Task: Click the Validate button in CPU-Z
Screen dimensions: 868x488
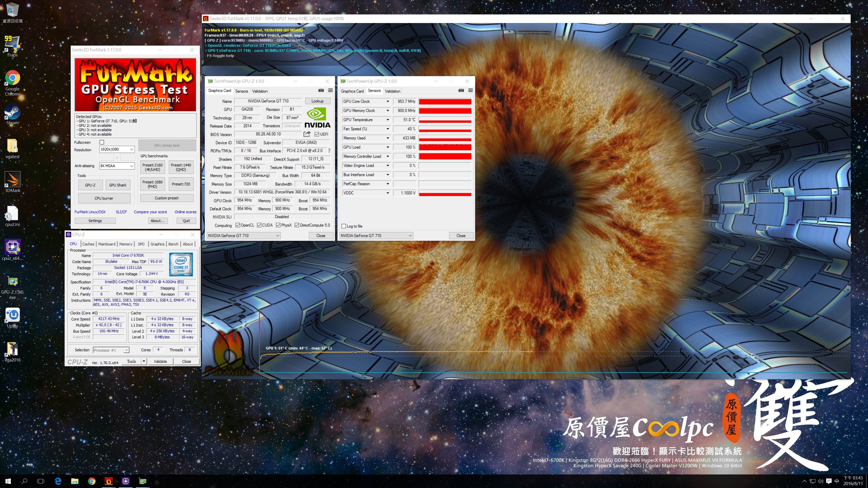Action: click(160, 361)
